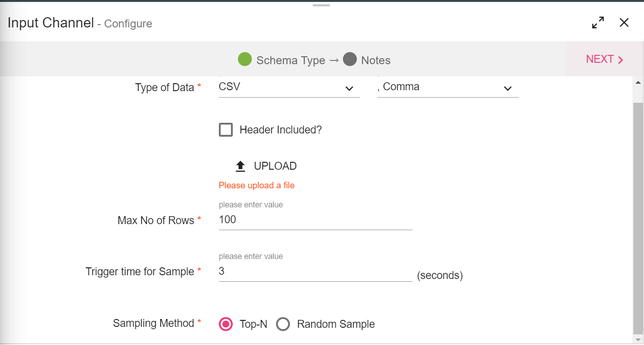Select the Top-N sampling method
This screenshot has width=644, height=345.
[x=226, y=324]
